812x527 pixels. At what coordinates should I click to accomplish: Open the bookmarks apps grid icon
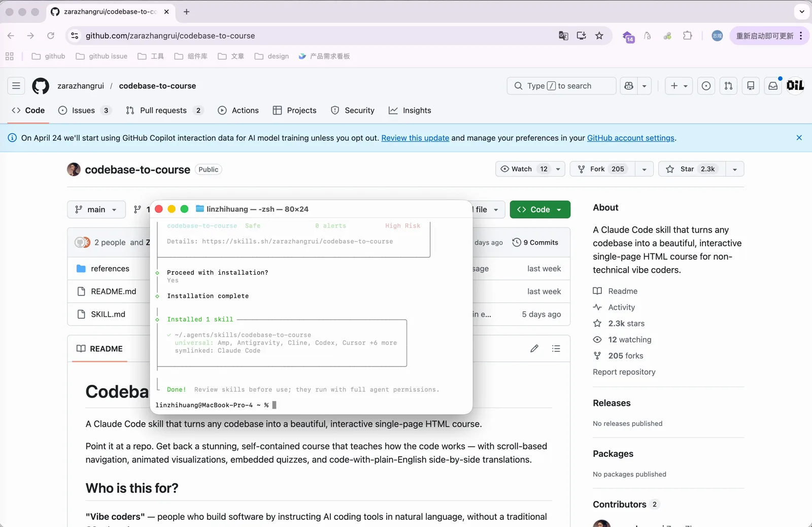10,56
